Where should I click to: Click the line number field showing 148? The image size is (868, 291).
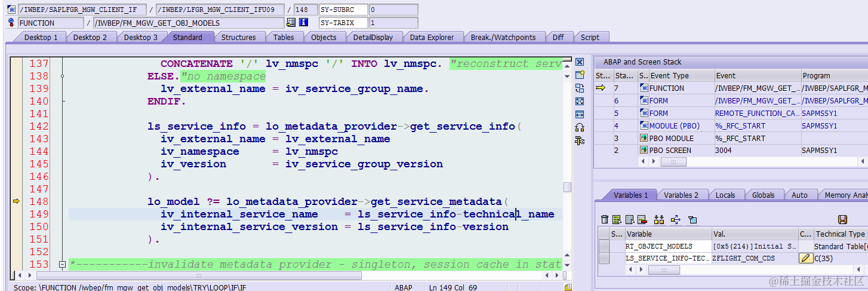[305, 10]
